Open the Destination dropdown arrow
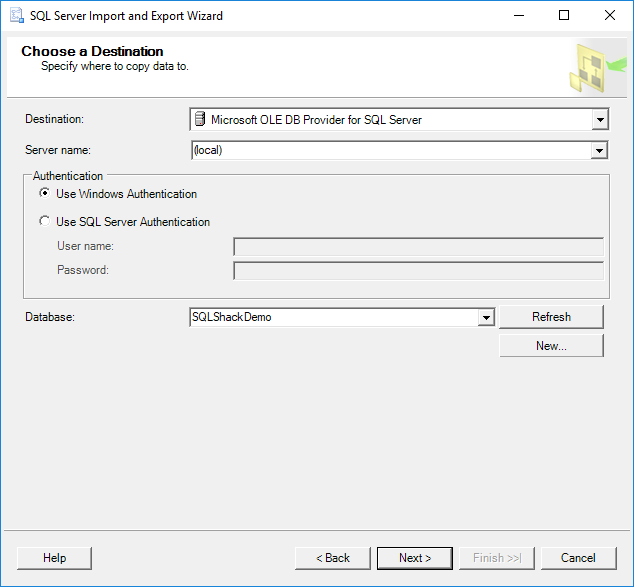The width and height of the screenshot is (634, 587). click(x=600, y=120)
